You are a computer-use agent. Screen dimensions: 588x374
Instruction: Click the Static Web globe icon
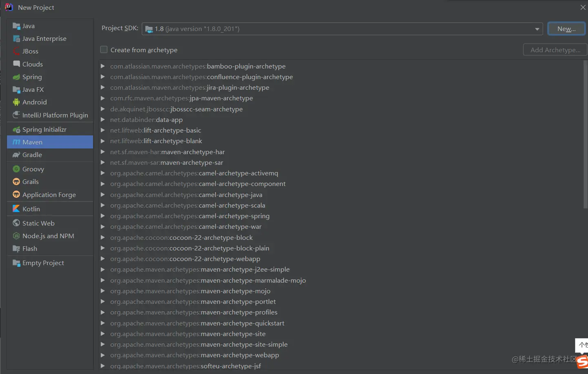tap(16, 223)
